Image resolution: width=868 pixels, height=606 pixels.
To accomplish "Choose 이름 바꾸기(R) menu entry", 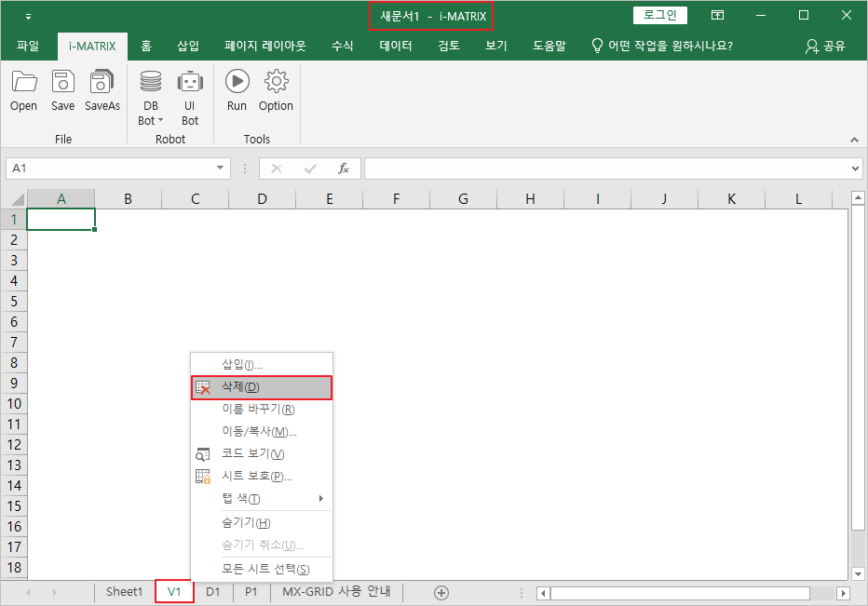I will coord(262,410).
